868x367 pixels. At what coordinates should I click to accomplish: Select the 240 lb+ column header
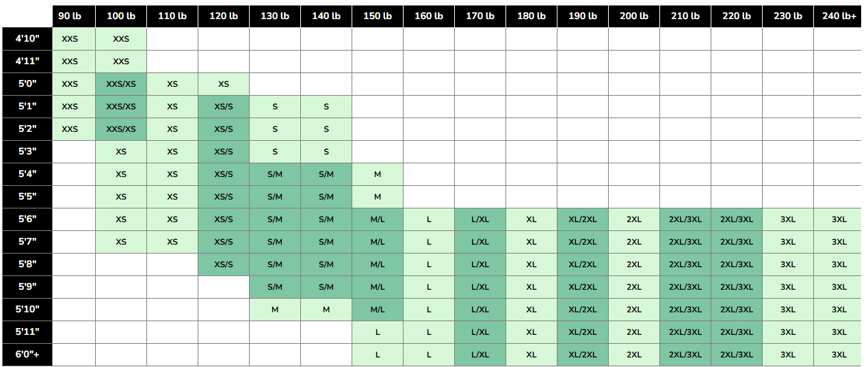click(x=839, y=16)
